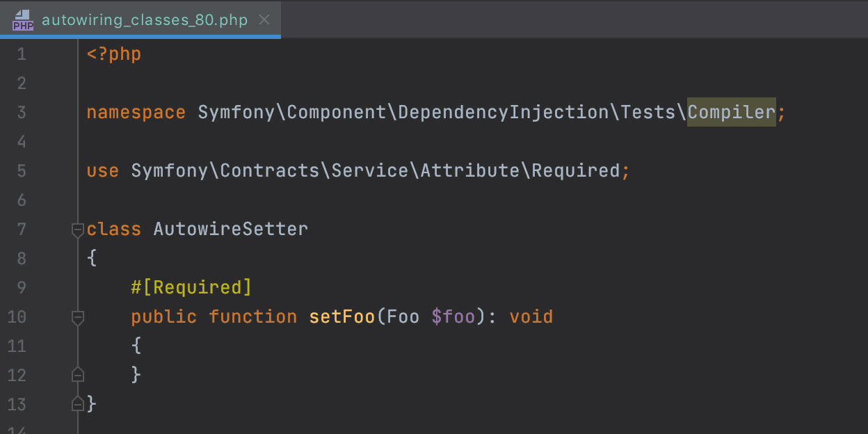
Task: Click line number 7 in gutter
Action: [x=21, y=229]
